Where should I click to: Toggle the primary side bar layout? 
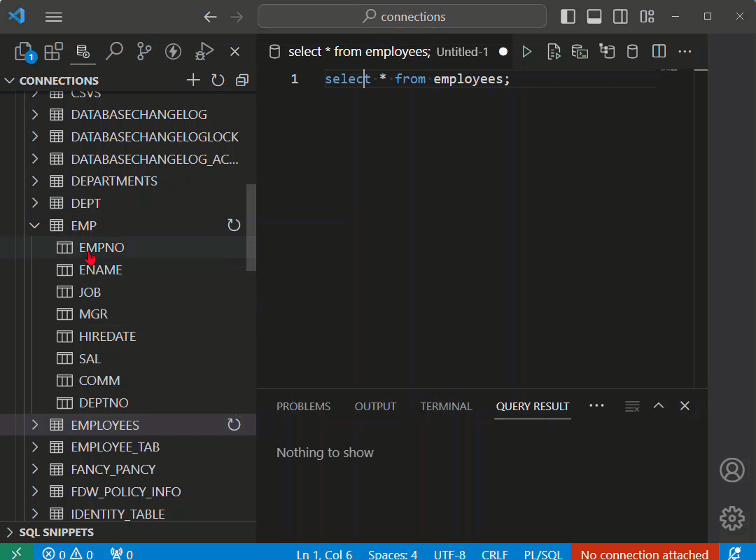[x=568, y=16]
